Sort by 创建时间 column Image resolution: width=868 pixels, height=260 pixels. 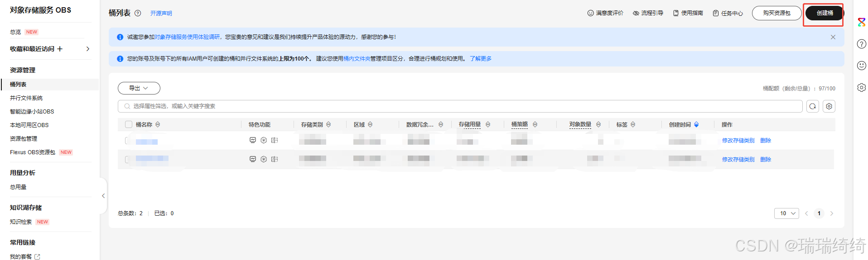pyautogui.click(x=696, y=124)
